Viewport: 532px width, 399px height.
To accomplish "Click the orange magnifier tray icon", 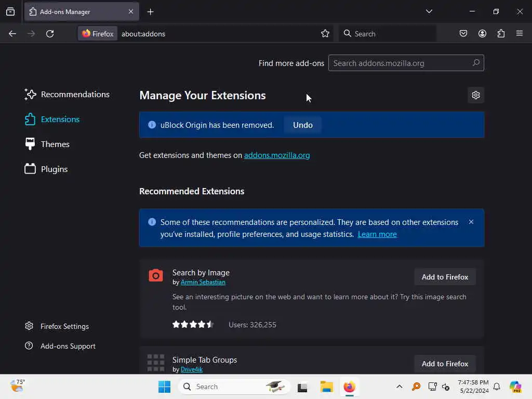I will tap(416, 387).
